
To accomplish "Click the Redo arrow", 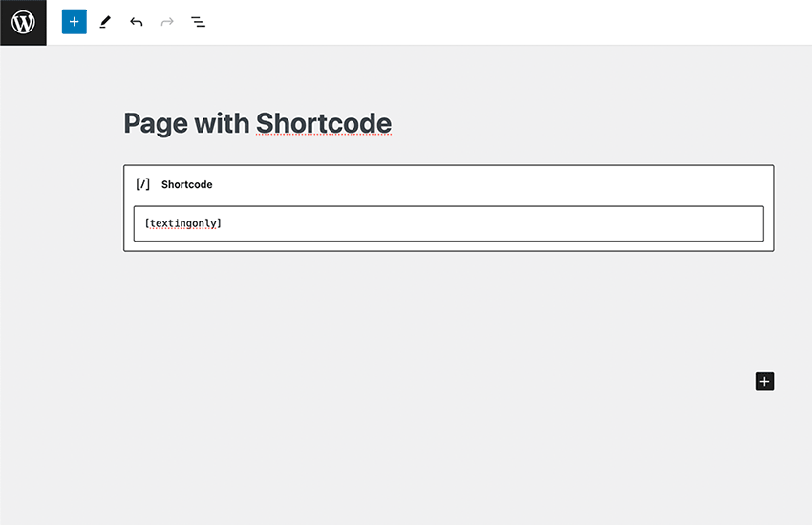I will pos(167,22).
